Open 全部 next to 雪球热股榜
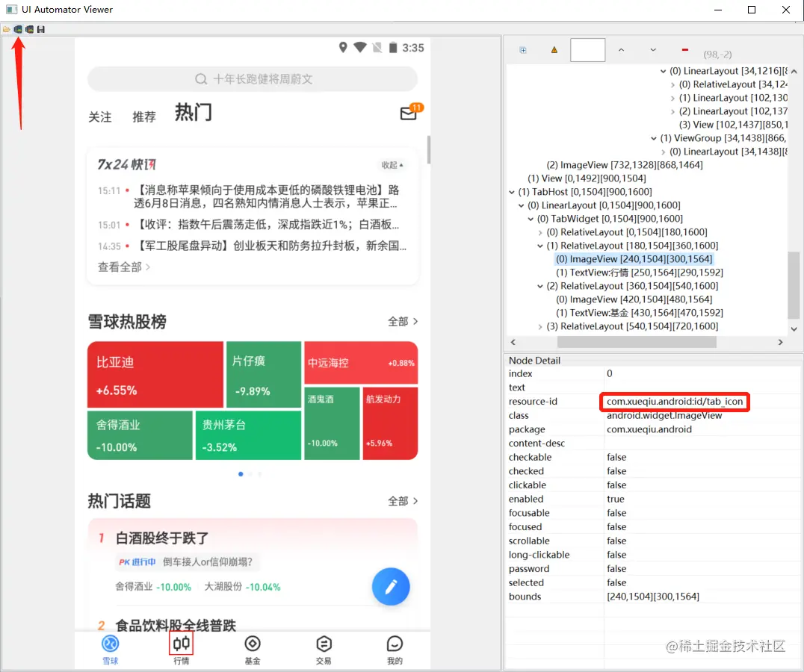The width and height of the screenshot is (804, 672). (x=403, y=322)
